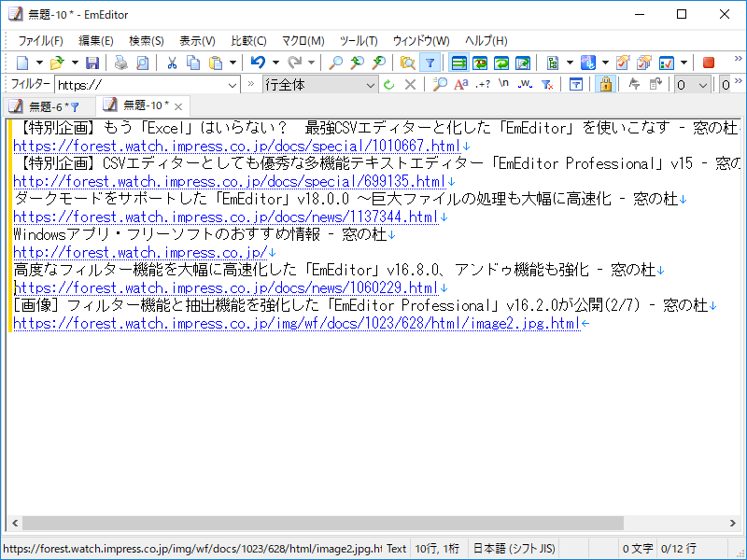Click the green Refresh filter icon
The width and height of the screenshot is (747, 560).
pos(389,85)
